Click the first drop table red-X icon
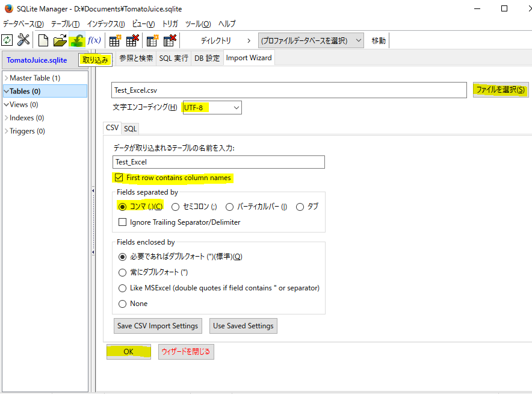Viewport: 532px width, 394px height. 132,40
